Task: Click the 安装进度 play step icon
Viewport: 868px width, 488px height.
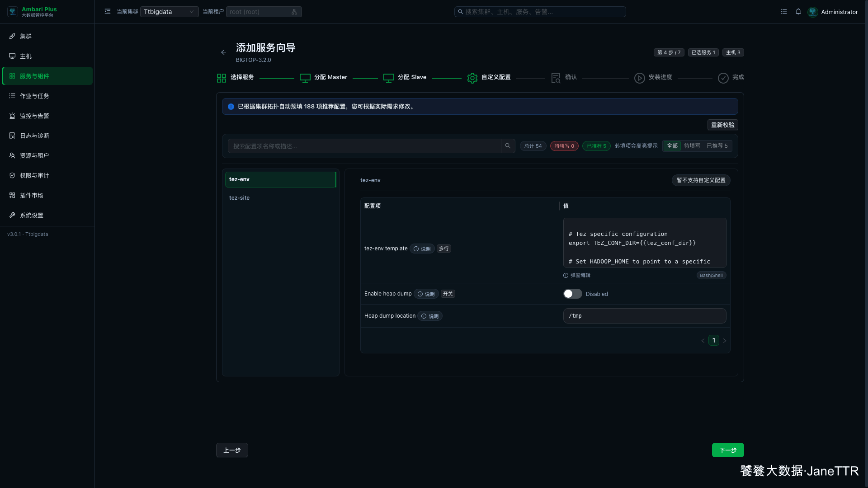Action: pyautogui.click(x=640, y=78)
